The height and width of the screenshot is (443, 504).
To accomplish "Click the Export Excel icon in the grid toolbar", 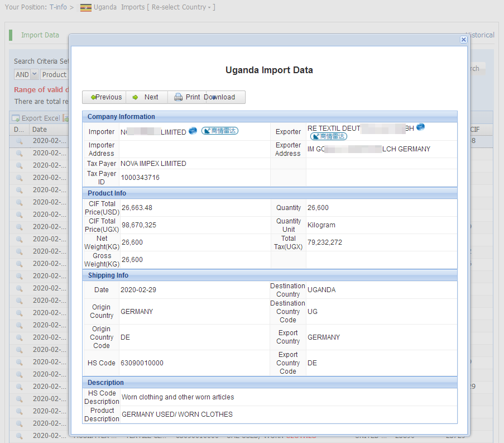I will point(16,118).
